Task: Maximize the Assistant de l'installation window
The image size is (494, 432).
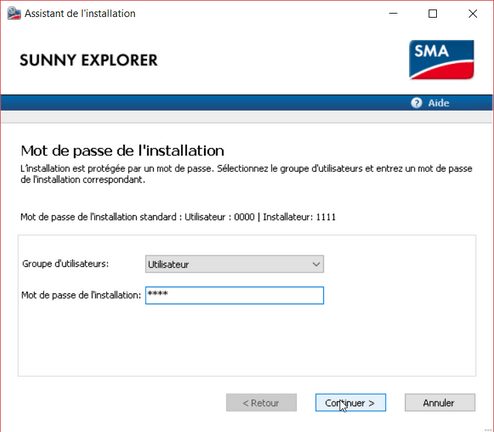Action: 433,14
